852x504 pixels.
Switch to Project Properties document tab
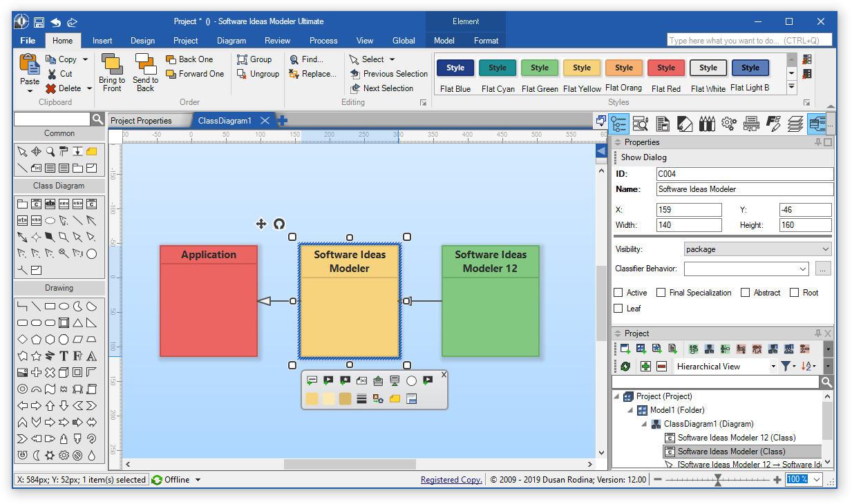(x=141, y=121)
